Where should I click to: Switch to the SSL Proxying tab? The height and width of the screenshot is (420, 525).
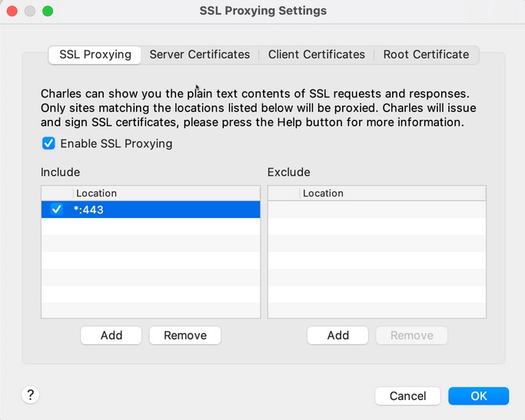[x=95, y=55]
